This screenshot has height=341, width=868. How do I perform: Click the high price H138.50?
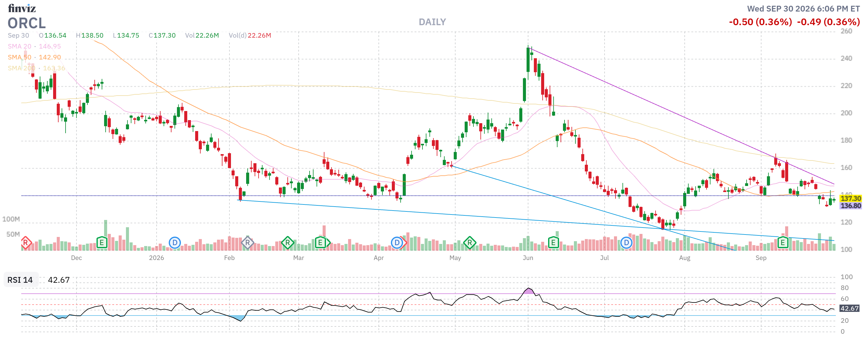90,35
